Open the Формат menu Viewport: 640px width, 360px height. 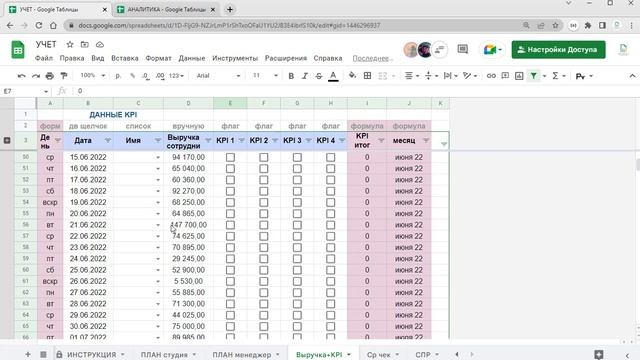pyautogui.click(x=158, y=58)
